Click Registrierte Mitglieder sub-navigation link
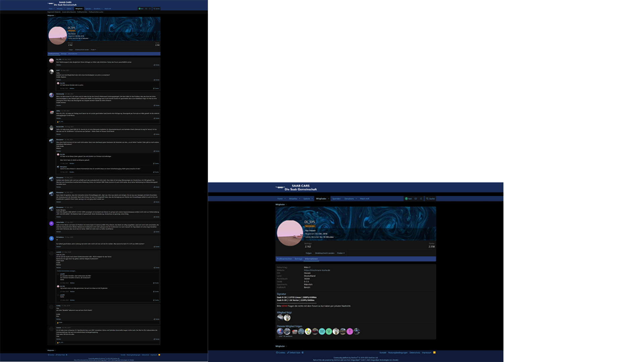644x362 pixels. tap(54, 12)
